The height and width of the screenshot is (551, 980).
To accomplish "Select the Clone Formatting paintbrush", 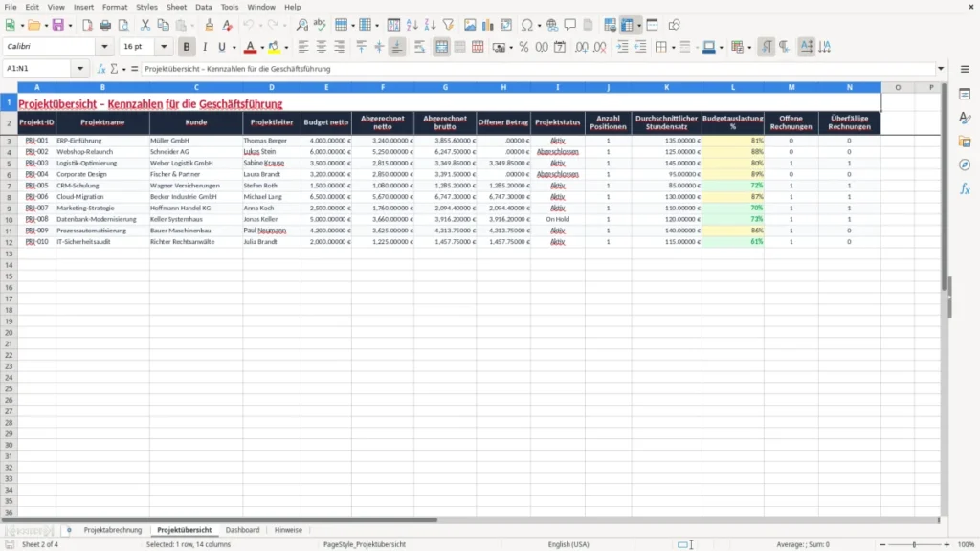I will click(x=209, y=25).
